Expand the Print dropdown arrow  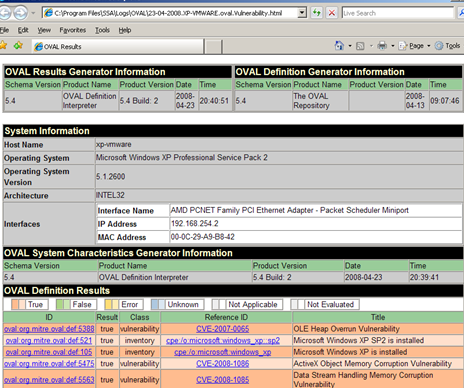pos(393,46)
